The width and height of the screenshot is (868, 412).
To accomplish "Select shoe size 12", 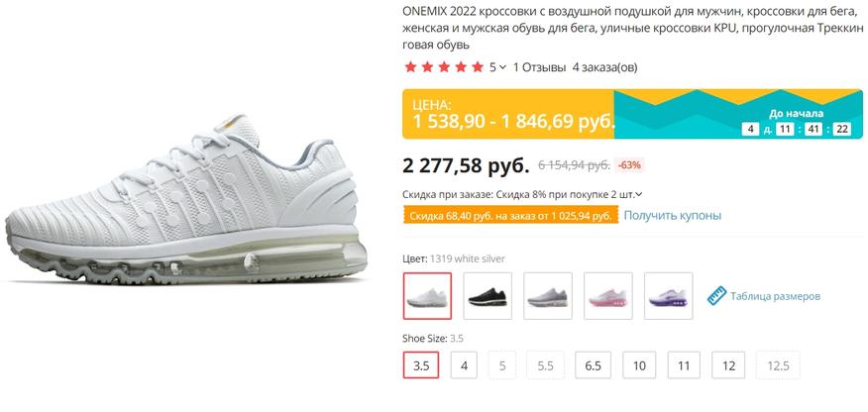I will click(728, 365).
